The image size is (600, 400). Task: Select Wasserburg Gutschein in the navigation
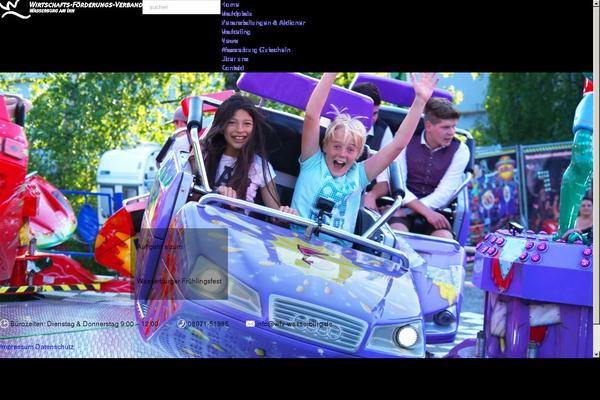[256, 49]
